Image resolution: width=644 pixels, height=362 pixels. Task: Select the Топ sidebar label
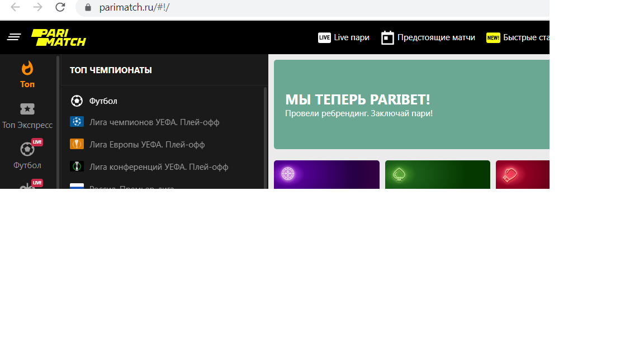click(x=27, y=84)
